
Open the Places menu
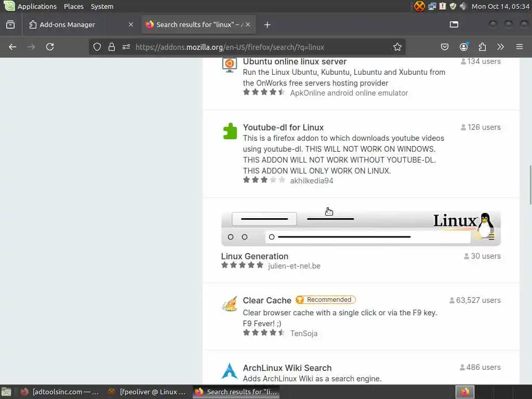coord(74,6)
